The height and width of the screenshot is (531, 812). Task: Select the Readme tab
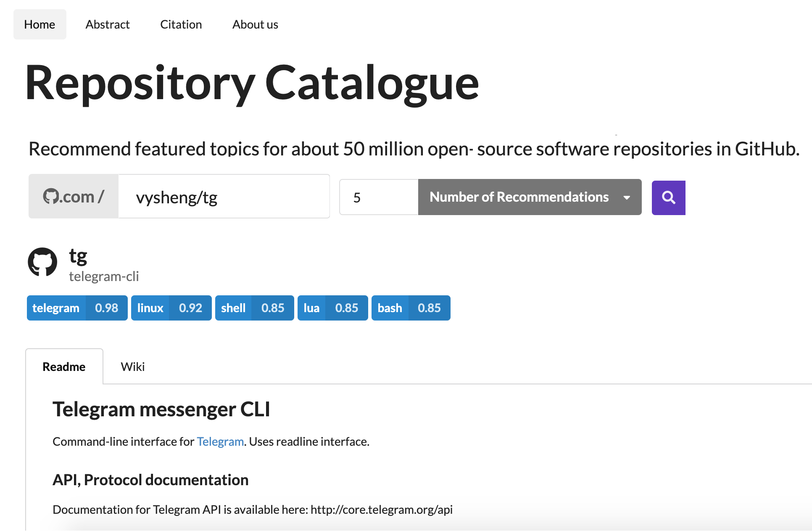[x=64, y=367]
